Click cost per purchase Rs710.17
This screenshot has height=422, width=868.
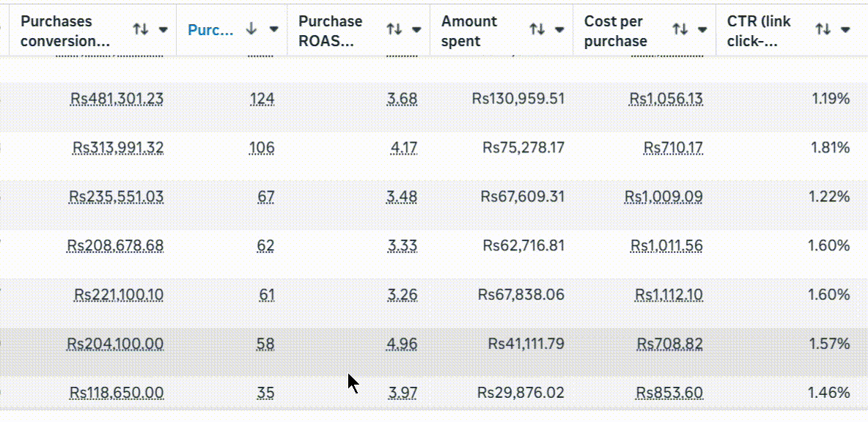click(673, 148)
